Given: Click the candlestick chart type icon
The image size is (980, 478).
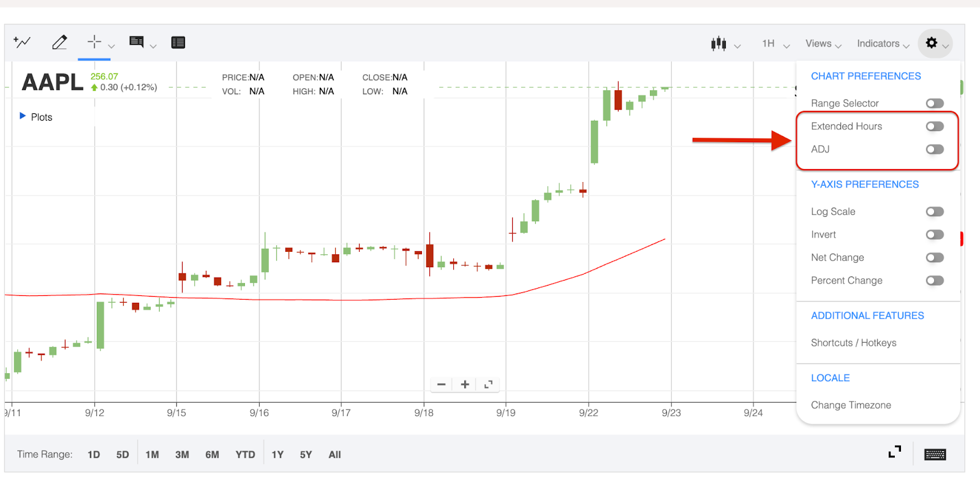Looking at the screenshot, I should [x=718, y=44].
